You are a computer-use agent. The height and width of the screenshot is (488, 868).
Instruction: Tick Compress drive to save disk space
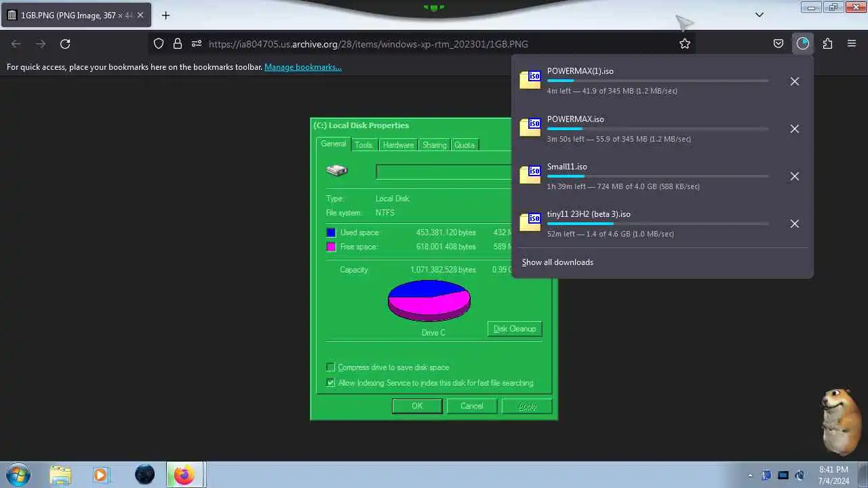click(x=331, y=367)
